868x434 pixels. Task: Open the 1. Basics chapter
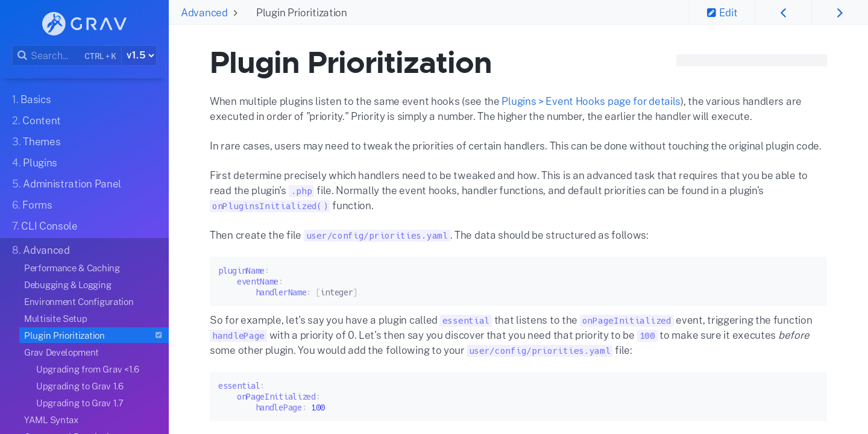31,99
